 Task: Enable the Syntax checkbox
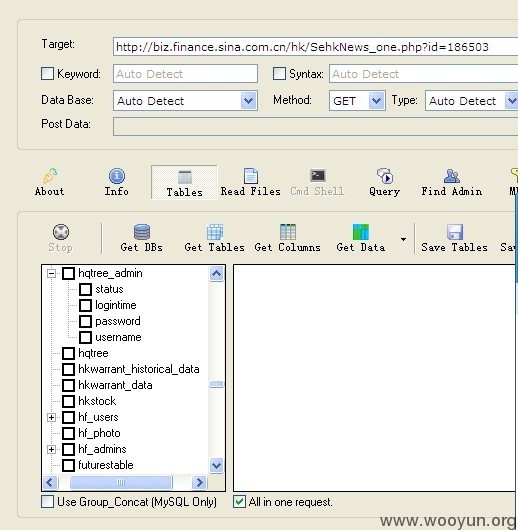[x=279, y=73]
